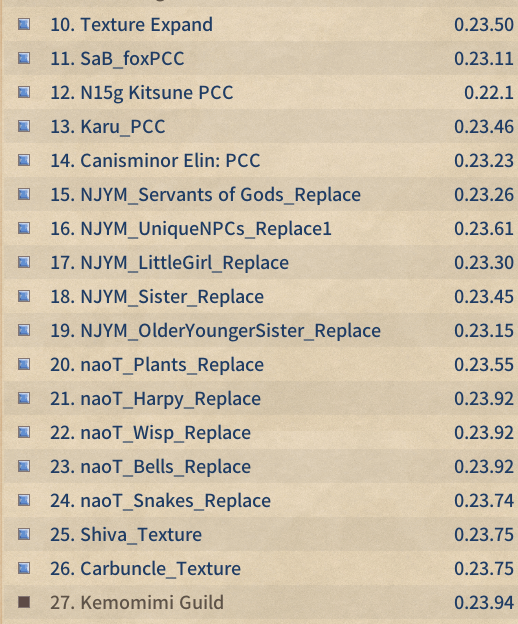Click version 0.23.45 of NJYM_Sister_Replace
The height and width of the screenshot is (624, 518).
pos(484,297)
